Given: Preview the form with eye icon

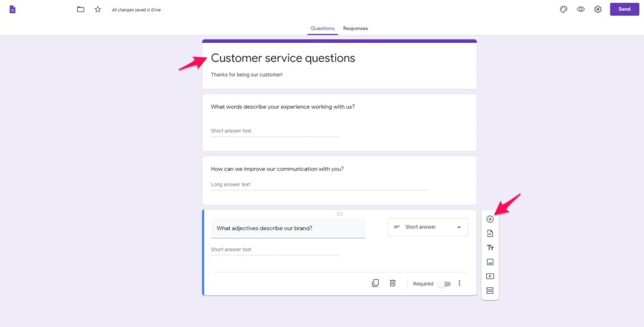Looking at the screenshot, I should coord(581,10).
